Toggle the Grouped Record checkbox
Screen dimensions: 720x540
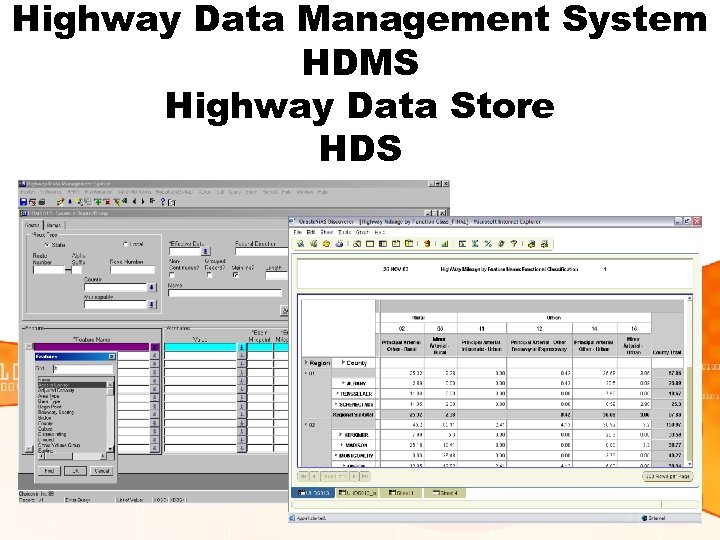click(x=209, y=275)
